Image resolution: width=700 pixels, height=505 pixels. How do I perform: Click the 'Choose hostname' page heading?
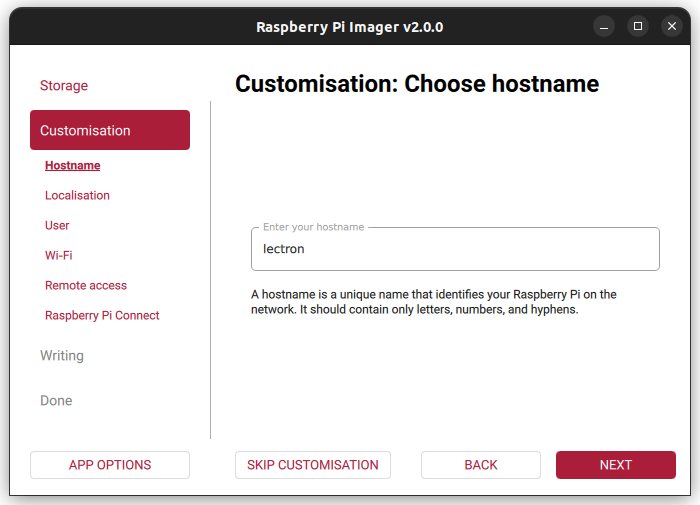(417, 84)
